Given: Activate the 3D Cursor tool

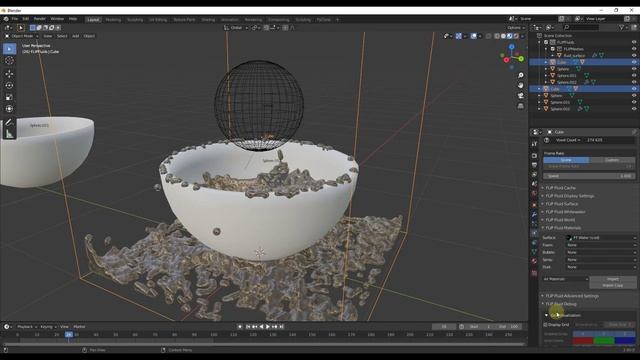Looking at the screenshot, I should (x=9, y=61).
